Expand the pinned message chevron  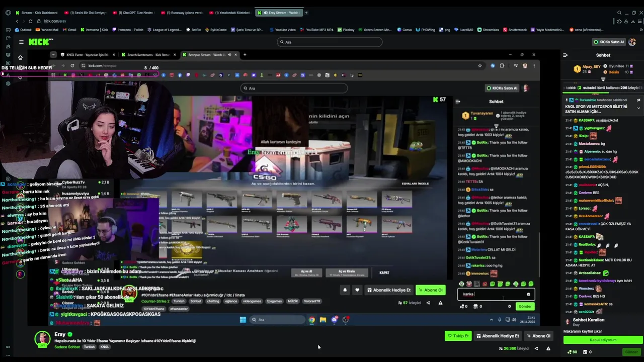[638, 108]
